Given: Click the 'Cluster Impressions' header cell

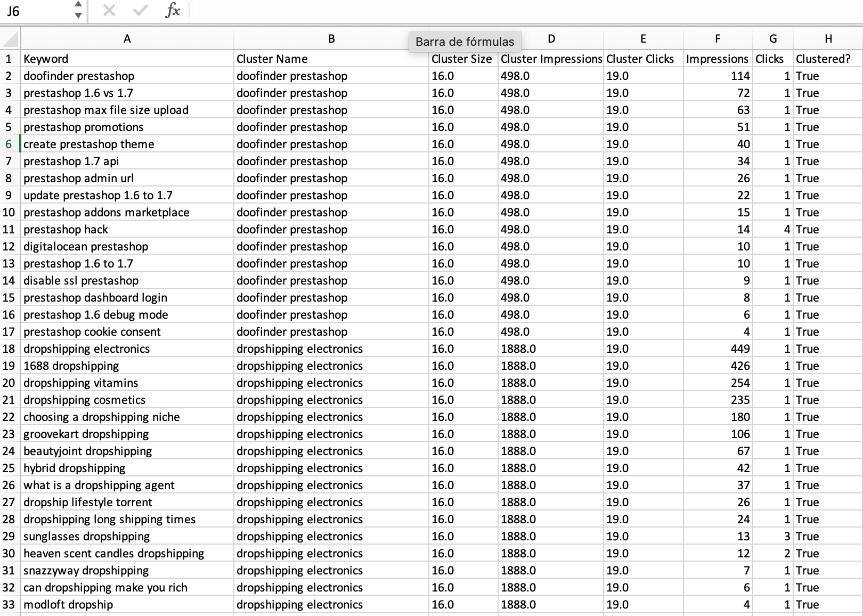Looking at the screenshot, I should click(551, 59).
